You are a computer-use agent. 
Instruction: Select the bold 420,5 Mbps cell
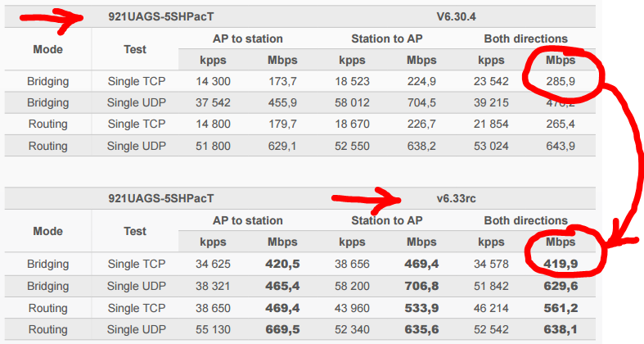[281, 265]
